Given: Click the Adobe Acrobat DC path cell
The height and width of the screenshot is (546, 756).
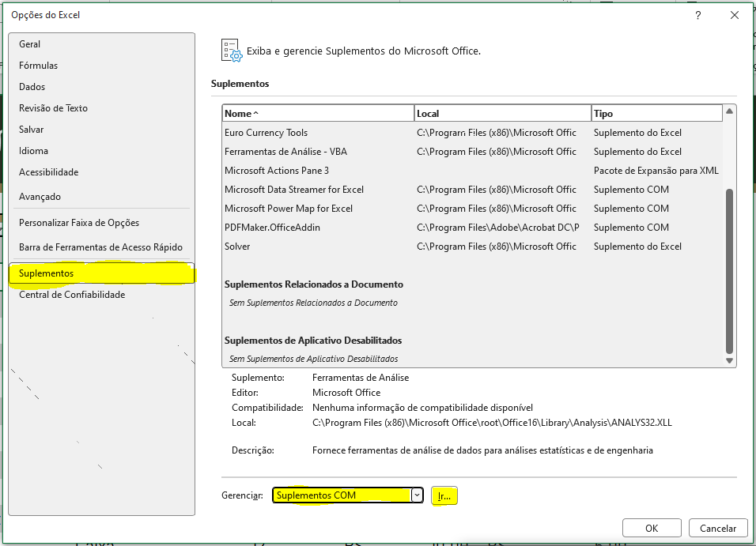Looking at the screenshot, I should (497, 228).
